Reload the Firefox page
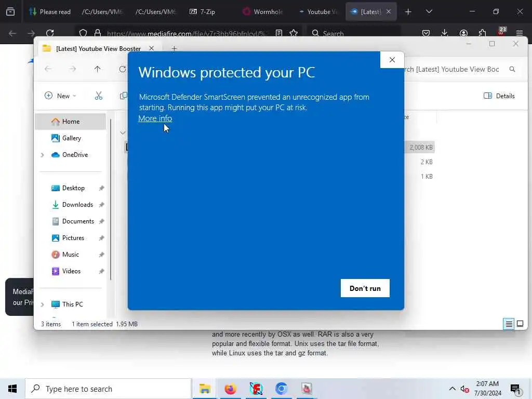The width and height of the screenshot is (532, 399). [x=50, y=33]
